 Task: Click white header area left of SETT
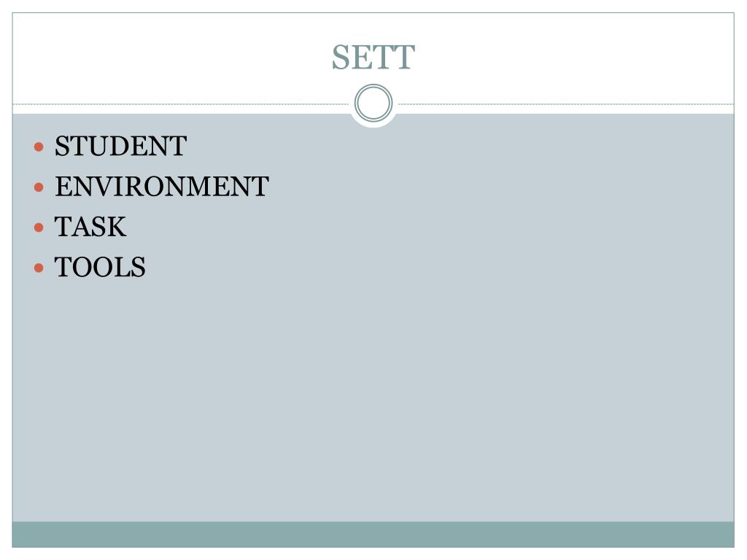[x=171, y=57]
